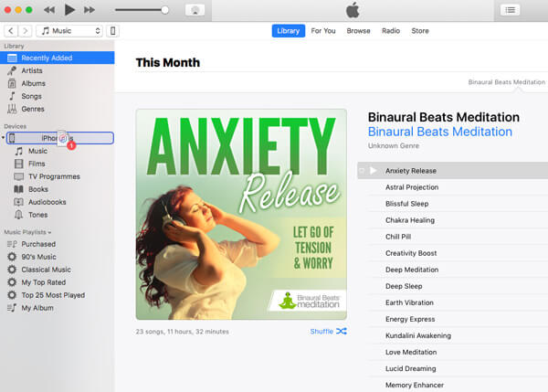Click the Classical Music gear icon
Screen dimensions: 548x392
12,270
